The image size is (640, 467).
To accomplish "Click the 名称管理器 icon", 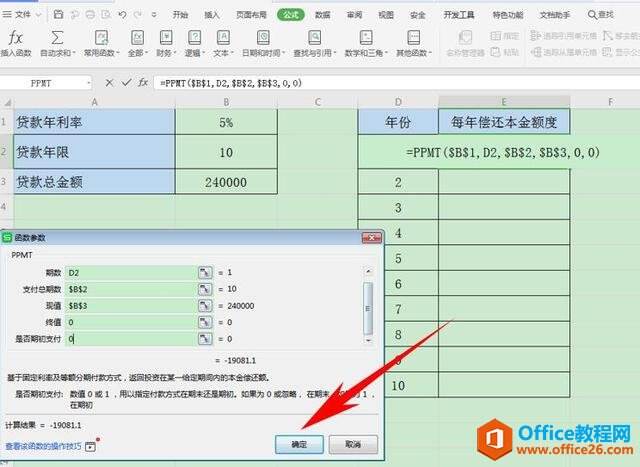I will tap(465, 38).
